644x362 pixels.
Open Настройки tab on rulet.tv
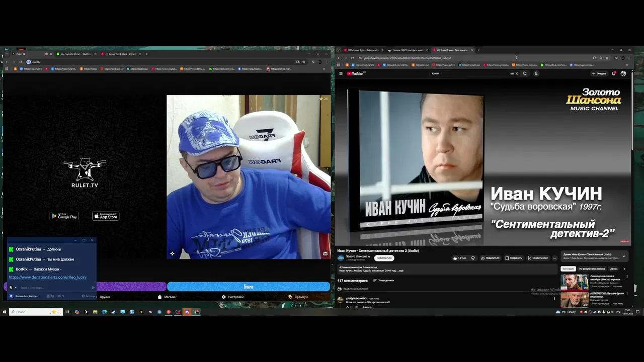[x=232, y=297]
